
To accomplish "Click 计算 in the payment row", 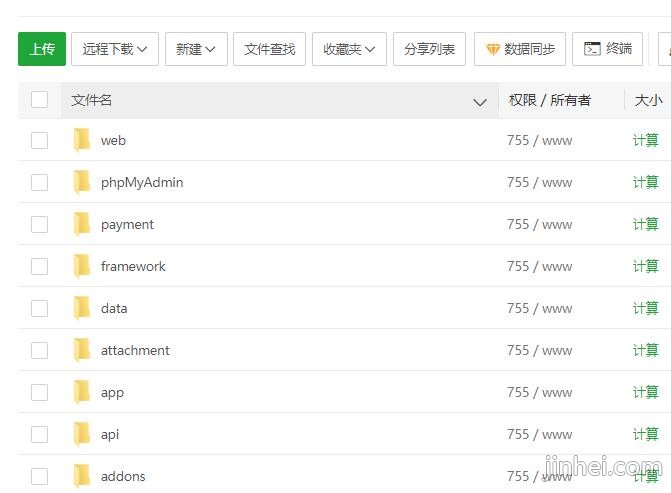I will tap(645, 224).
